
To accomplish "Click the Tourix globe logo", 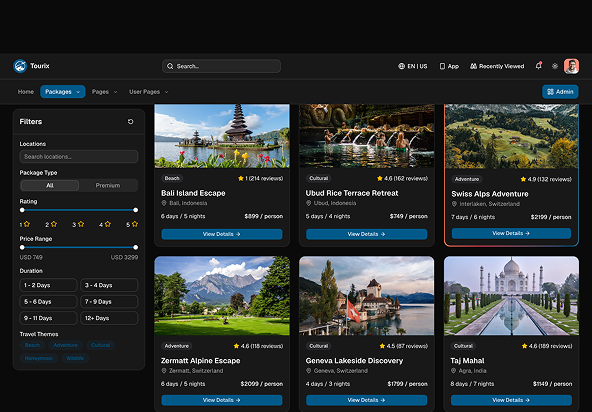I will pos(20,66).
